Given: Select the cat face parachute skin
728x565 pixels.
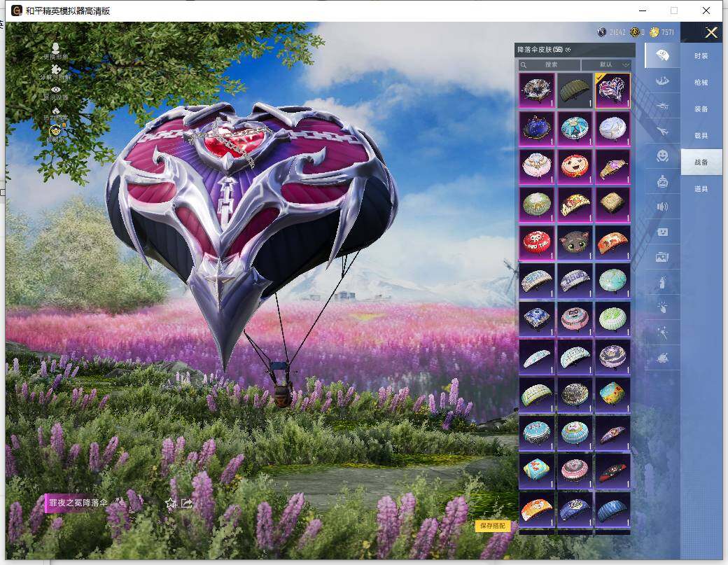Looking at the screenshot, I should (575, 242).
